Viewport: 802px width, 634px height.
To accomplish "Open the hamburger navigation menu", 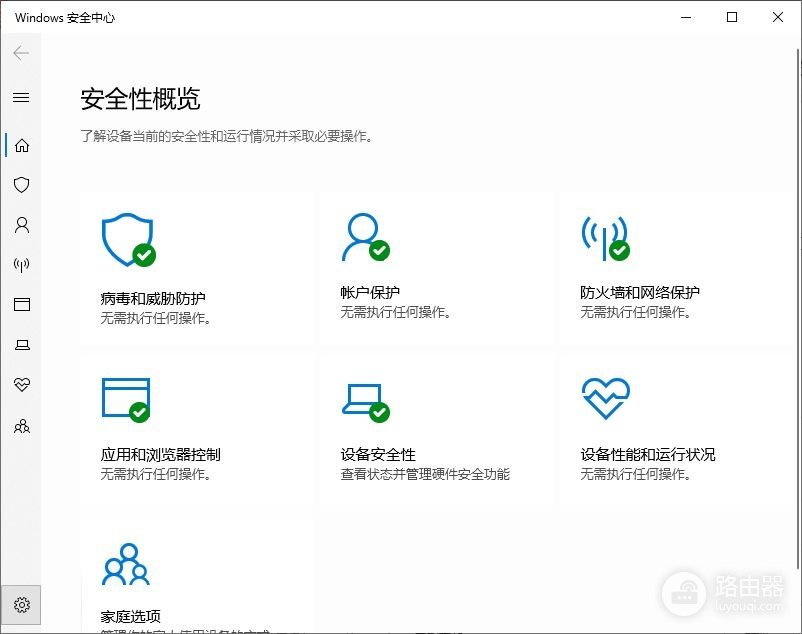I will coord(21,97).
